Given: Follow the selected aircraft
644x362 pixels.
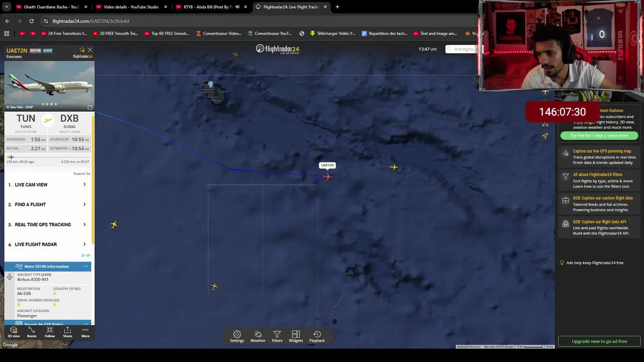Looking at the screenshot, I should click(x=49, y=332).
